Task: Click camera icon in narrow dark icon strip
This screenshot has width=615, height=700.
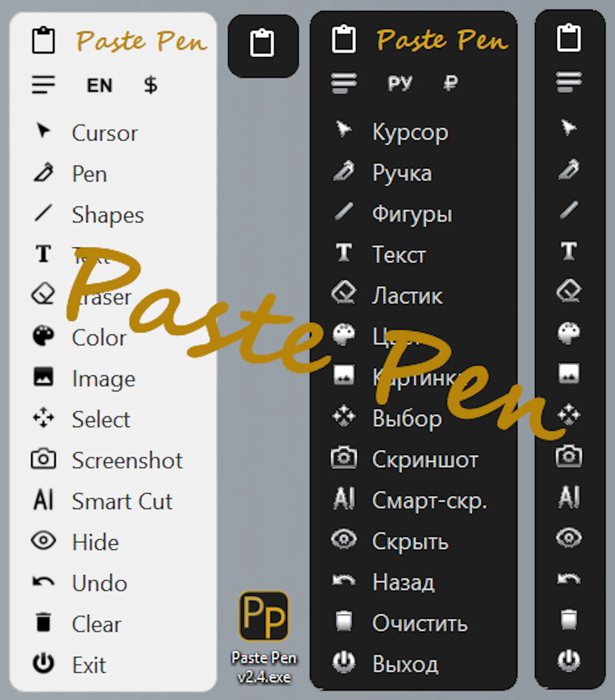Action: [x=569, y=456]
